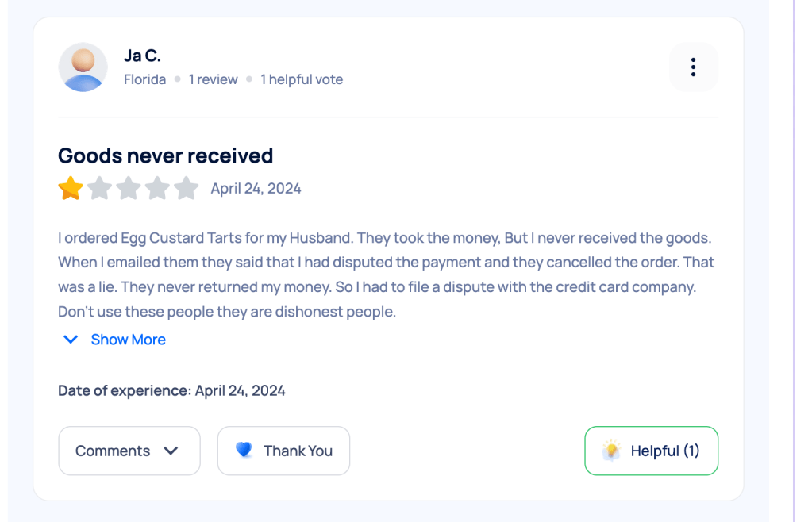The width and height of the screenshot is (812, 522).
Task: Click Ja C.'s profile avatar
Action: coord(83,67)
